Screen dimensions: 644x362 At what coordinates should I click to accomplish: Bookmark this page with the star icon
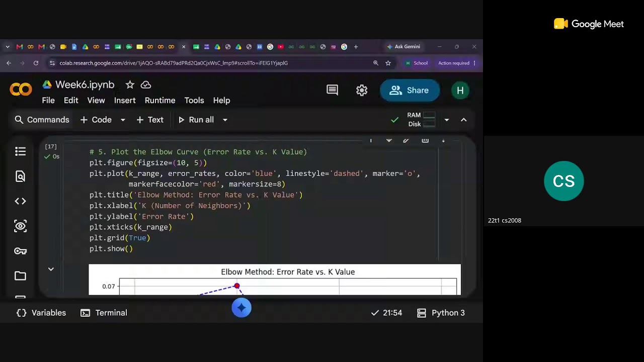click(x=388, y=63)
